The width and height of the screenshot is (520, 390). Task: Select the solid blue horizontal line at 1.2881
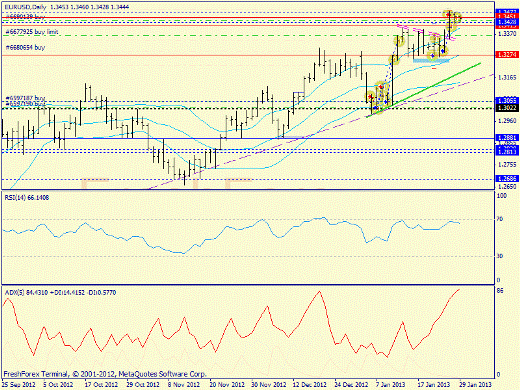point(248,138)
